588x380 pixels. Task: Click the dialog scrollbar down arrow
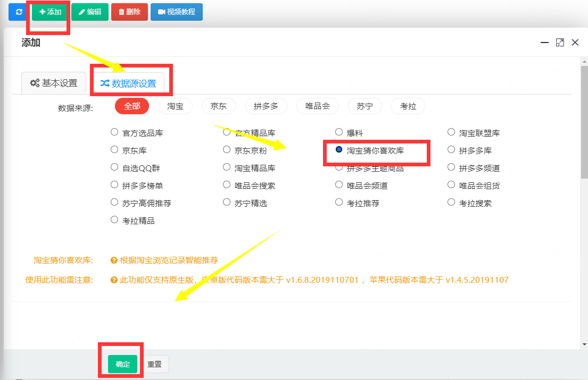(584, 344)
